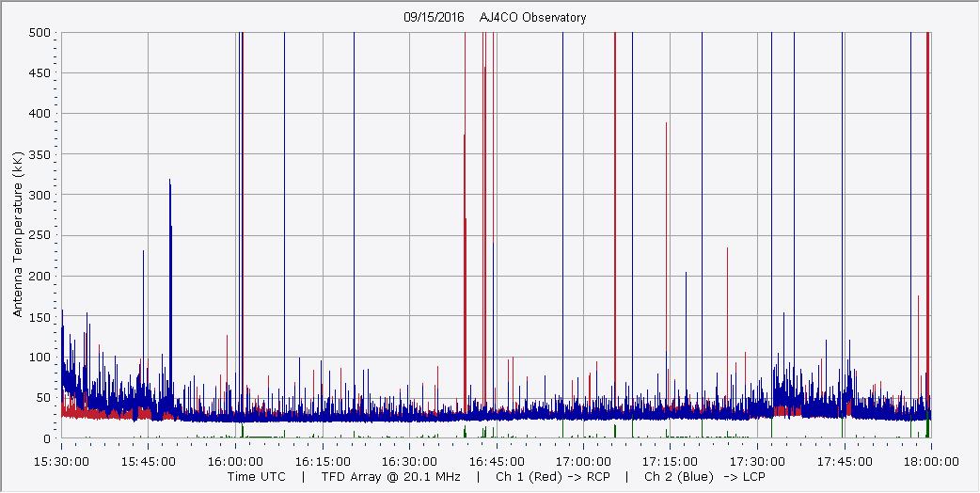Click the 'Ch 2 (Blue) -> LCP' legend

pyautogui.click(x=705, y=477)
